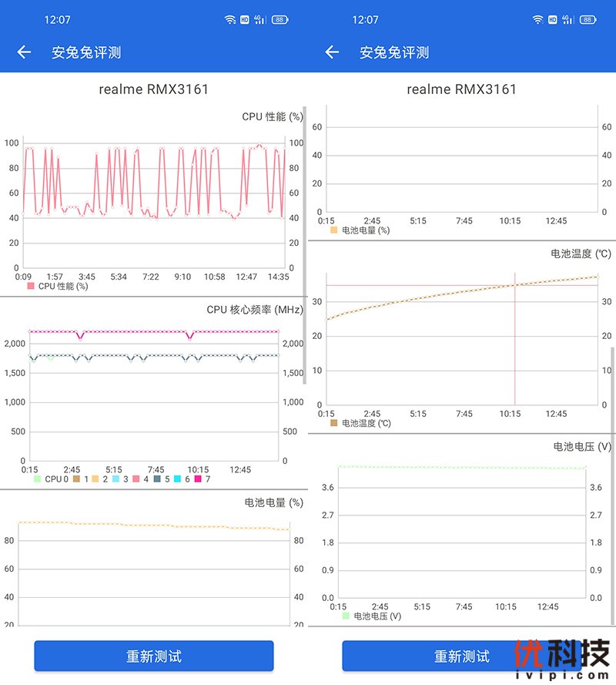Click the pink CPU 性能 (%) legend item
Viewport: 616px width, 685px height.
[x=58, y=286]
